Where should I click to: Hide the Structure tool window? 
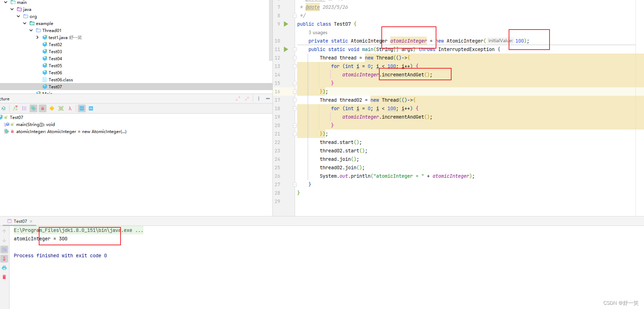tap(268, 99)
